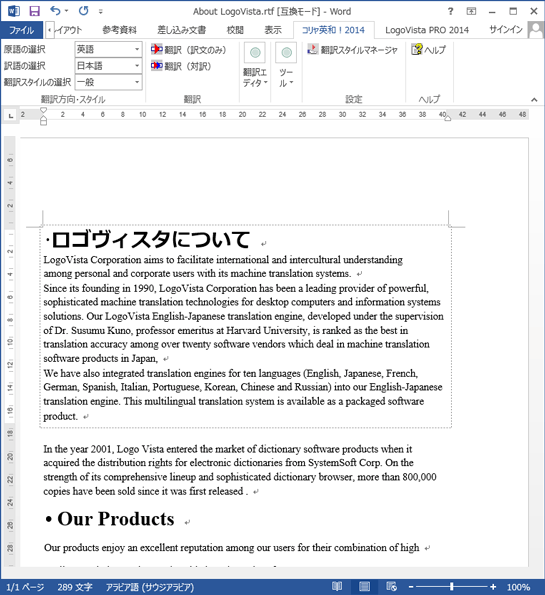The image size is (545, 595).
Task: Switch to print layout view in status bar
Action: click(364, 586)
